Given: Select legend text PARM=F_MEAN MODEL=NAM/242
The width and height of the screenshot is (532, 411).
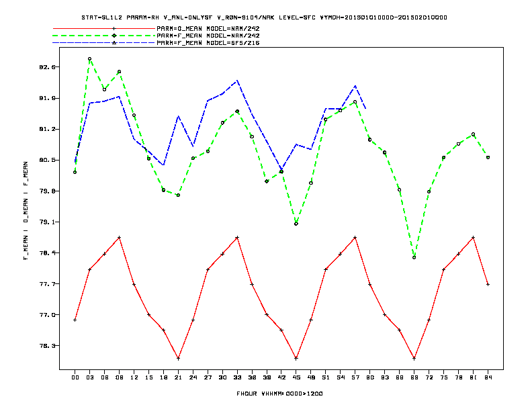Looking at the screenshot, I should [x=208, y=36].
